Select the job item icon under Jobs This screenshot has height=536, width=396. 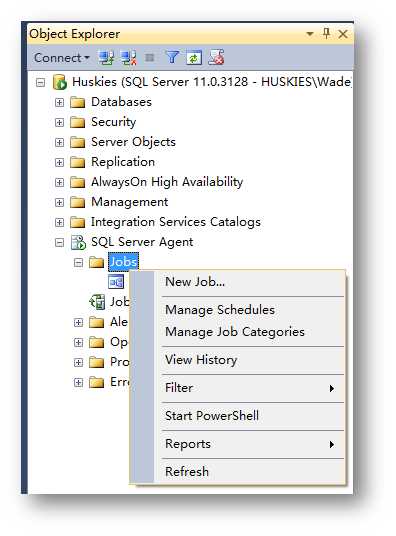[116, 282]
